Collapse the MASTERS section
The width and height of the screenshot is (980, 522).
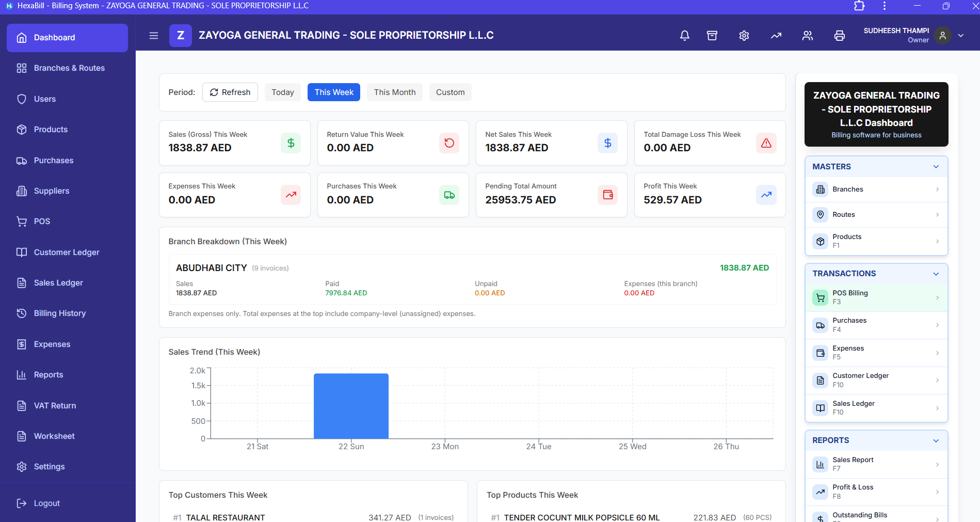click(936, 167)
